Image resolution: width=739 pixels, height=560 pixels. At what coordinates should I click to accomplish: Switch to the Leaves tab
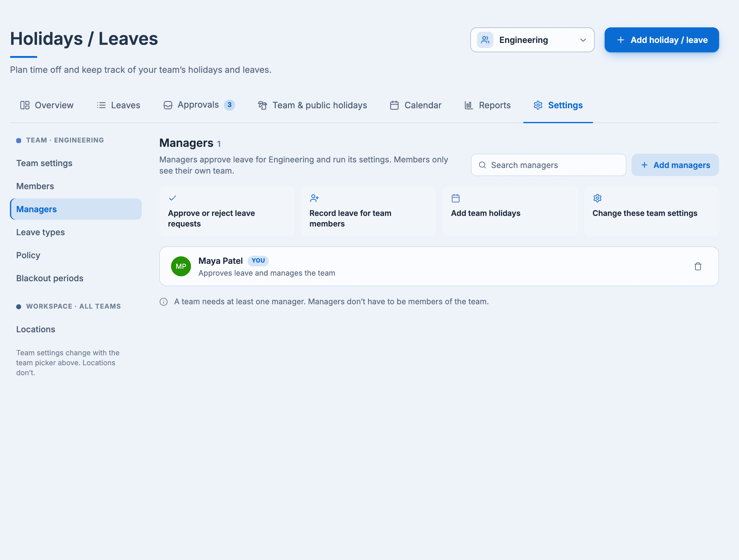tap(118, 105)
